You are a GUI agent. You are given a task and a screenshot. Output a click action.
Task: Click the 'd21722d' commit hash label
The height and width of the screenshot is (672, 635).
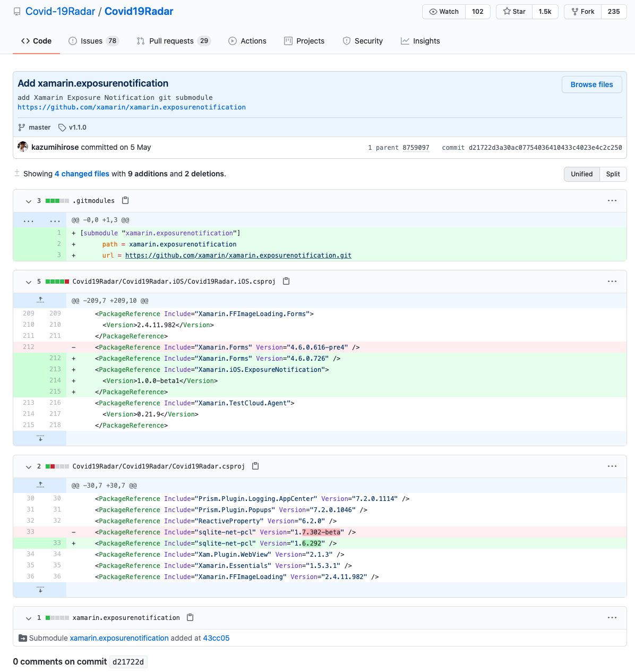tap(128, 662)
